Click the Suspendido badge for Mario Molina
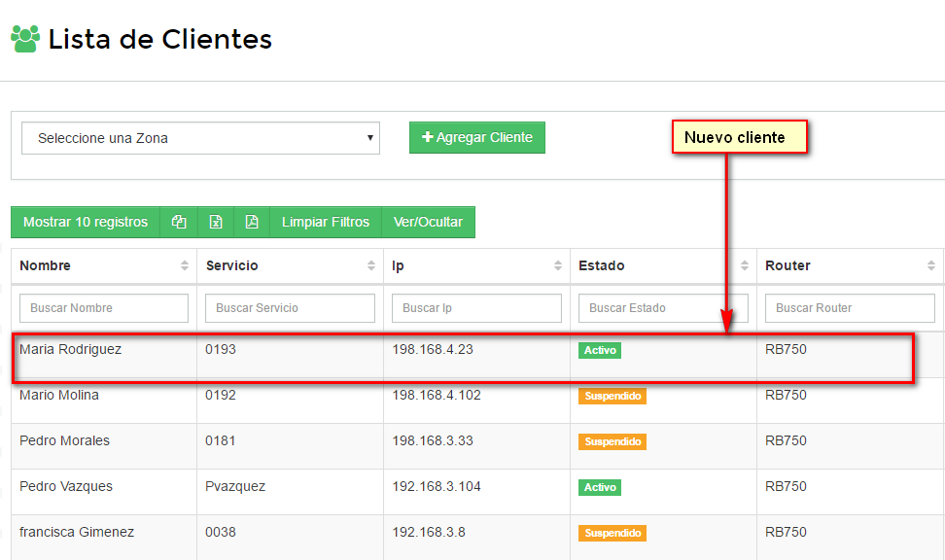The height and width of the screenshot is (560, 945). (612, 396)
